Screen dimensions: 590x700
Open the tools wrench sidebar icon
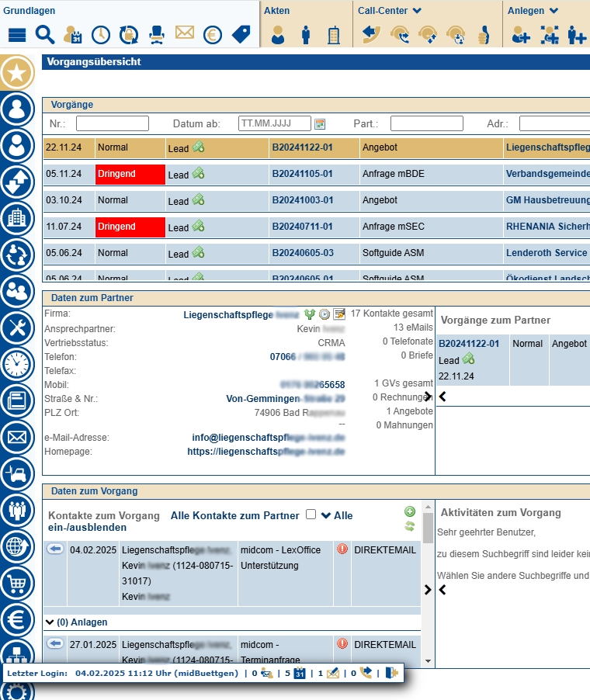pos(17,328)
